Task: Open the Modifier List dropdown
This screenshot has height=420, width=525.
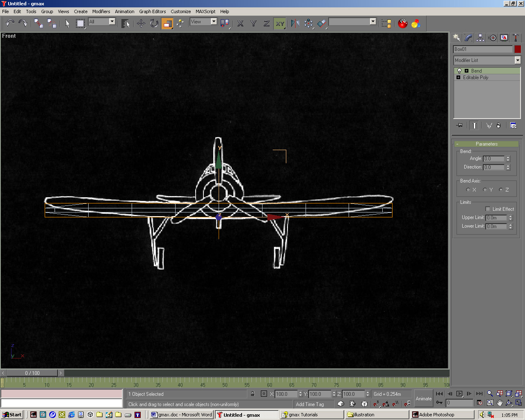Action: tap(517, 60)
